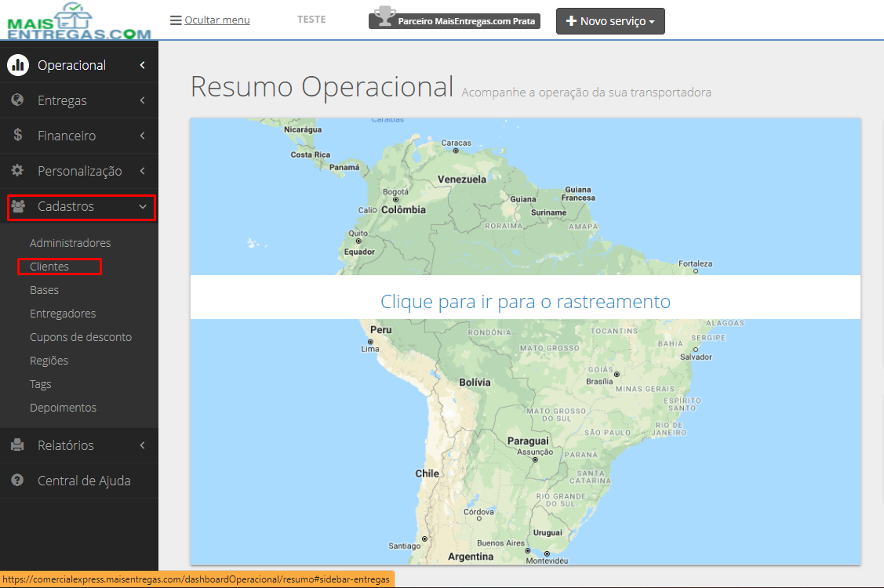884x588 pixels.
Task: Click the Personalização gear icon
Action: click(x=17, y=170)
